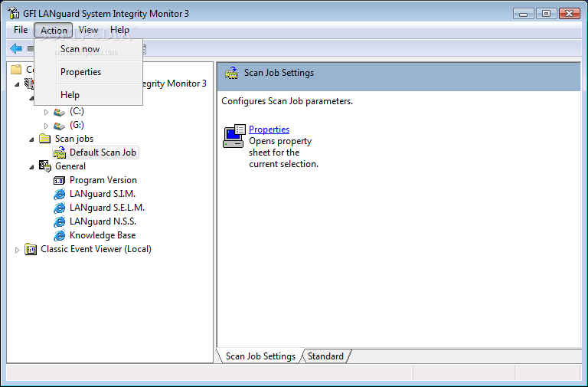Screen dimensions: 588x387
Task: Collapse the General node
Action: point(32,166)
